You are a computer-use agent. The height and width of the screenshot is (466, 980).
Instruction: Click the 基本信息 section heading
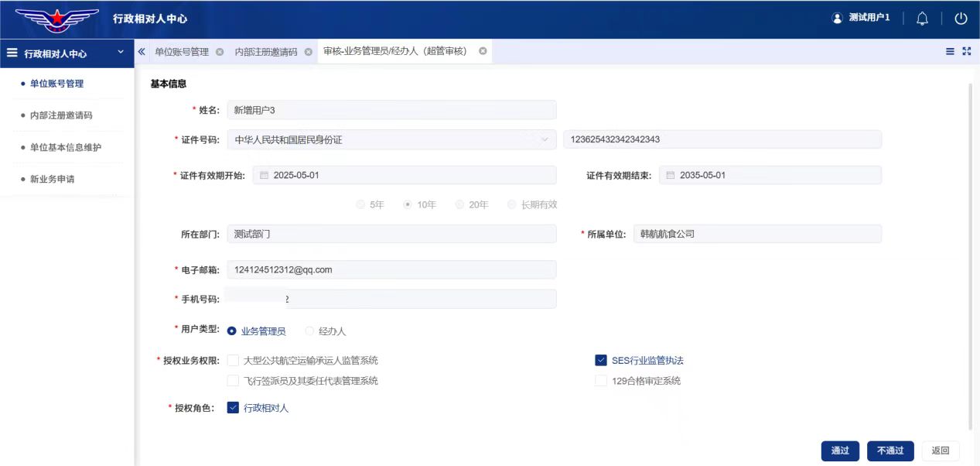(168, 84)
